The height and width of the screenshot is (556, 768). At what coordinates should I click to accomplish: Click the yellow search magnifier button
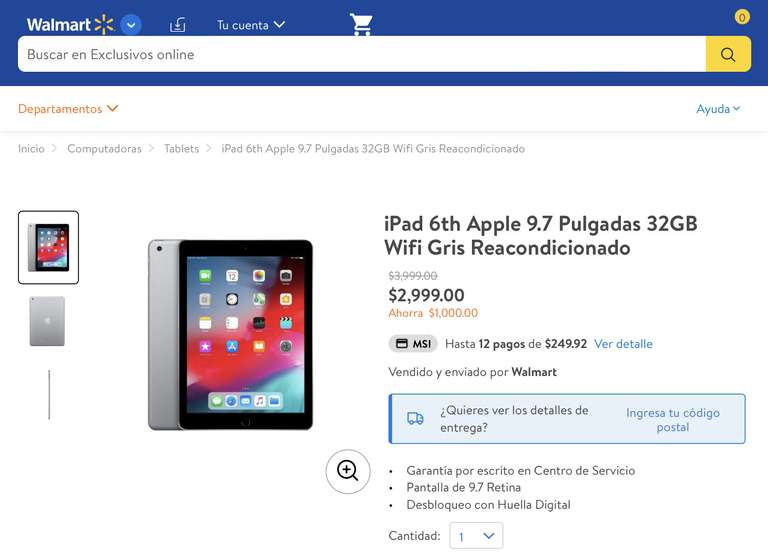728,54
